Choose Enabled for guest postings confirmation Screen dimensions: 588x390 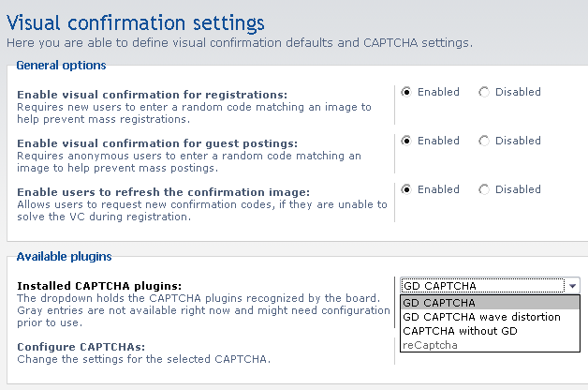[x=406, y=141]
